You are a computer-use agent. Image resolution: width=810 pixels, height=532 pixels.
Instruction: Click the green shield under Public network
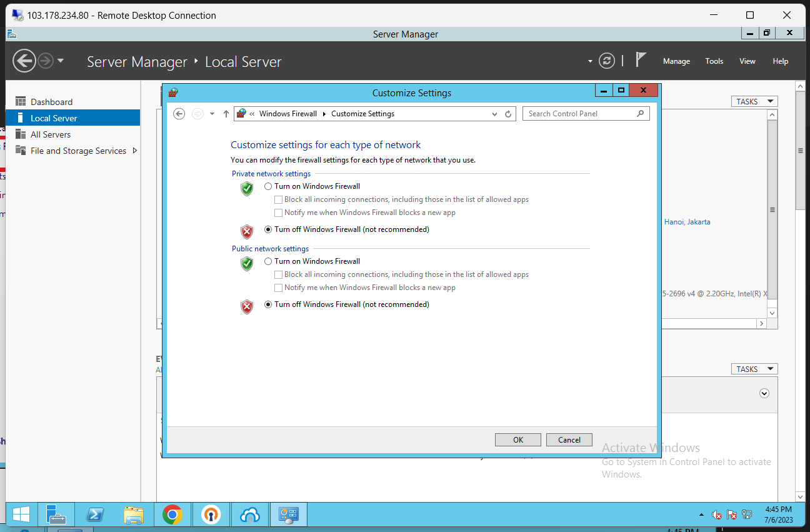point(247,264)
